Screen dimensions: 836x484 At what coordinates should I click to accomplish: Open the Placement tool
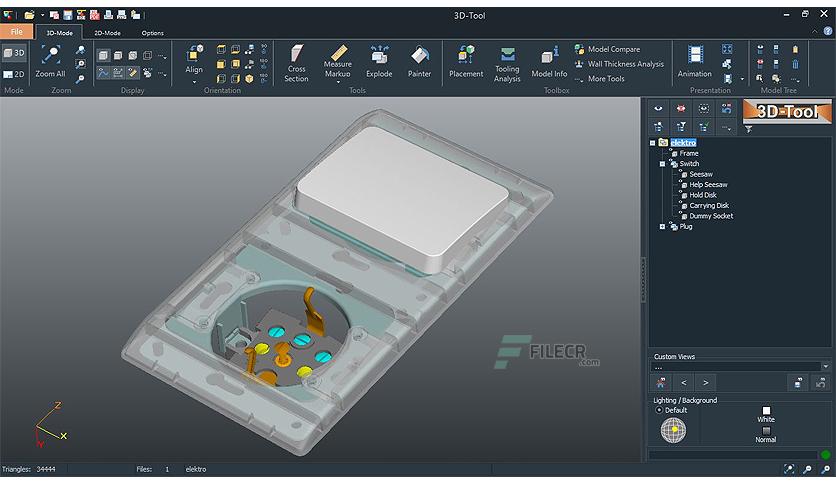(466, 62)
